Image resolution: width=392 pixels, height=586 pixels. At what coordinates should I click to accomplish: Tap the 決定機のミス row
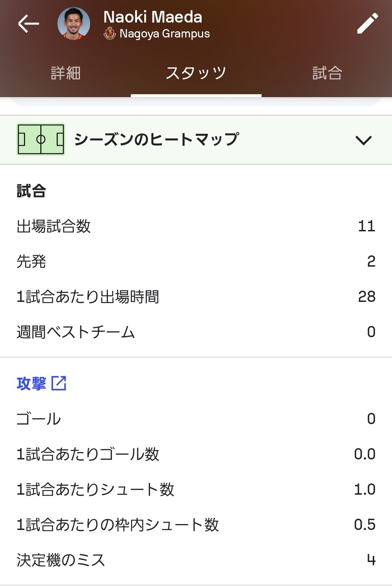click(196, 560)
